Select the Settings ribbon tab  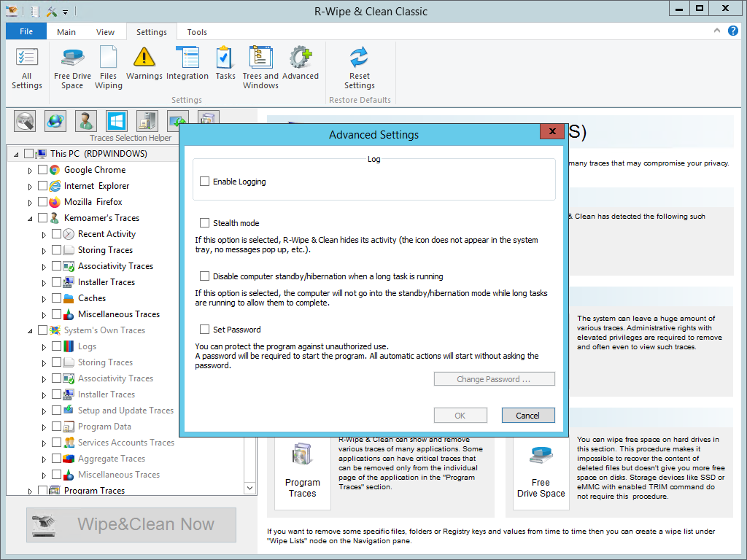152,32
